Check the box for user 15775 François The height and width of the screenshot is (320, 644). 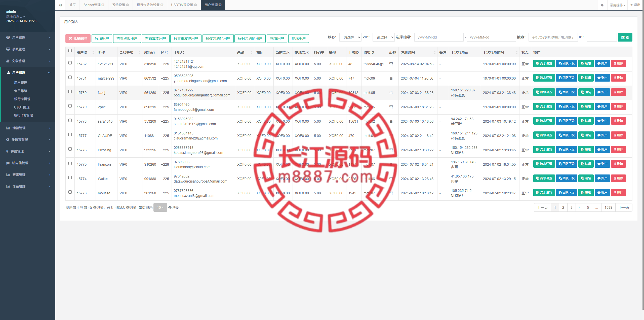[70, 163]
